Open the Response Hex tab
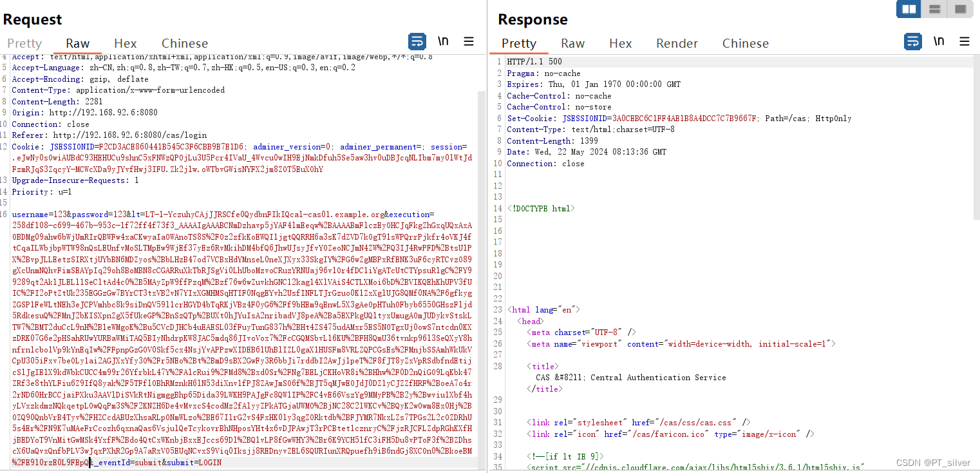The image size is (980, 473). [x=621, y=43]
